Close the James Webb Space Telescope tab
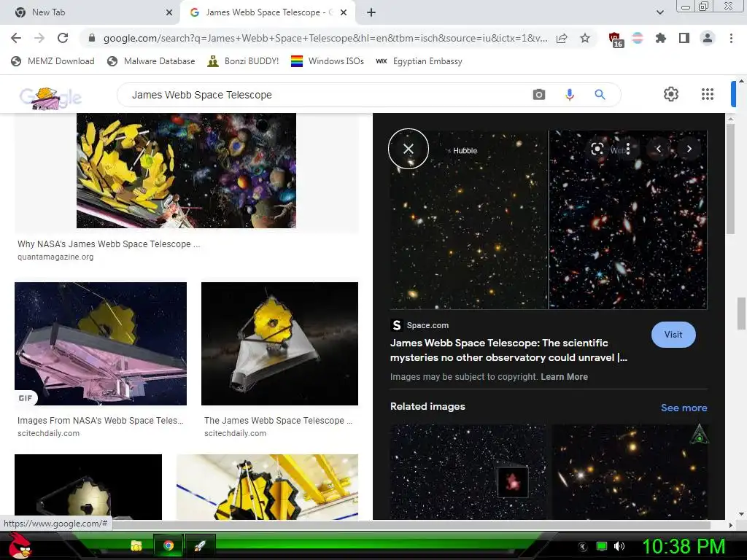 (344, 12)
